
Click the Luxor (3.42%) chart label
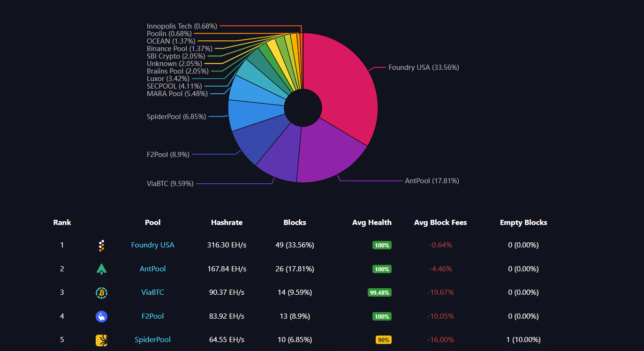click(168, 79)
